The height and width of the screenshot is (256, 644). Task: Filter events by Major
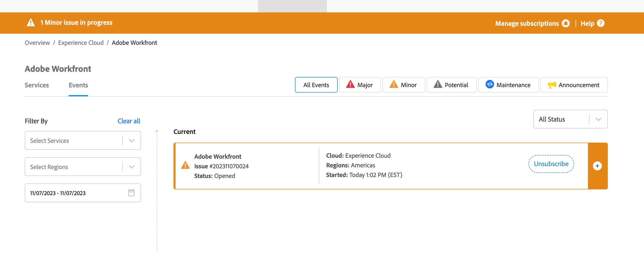360,85
